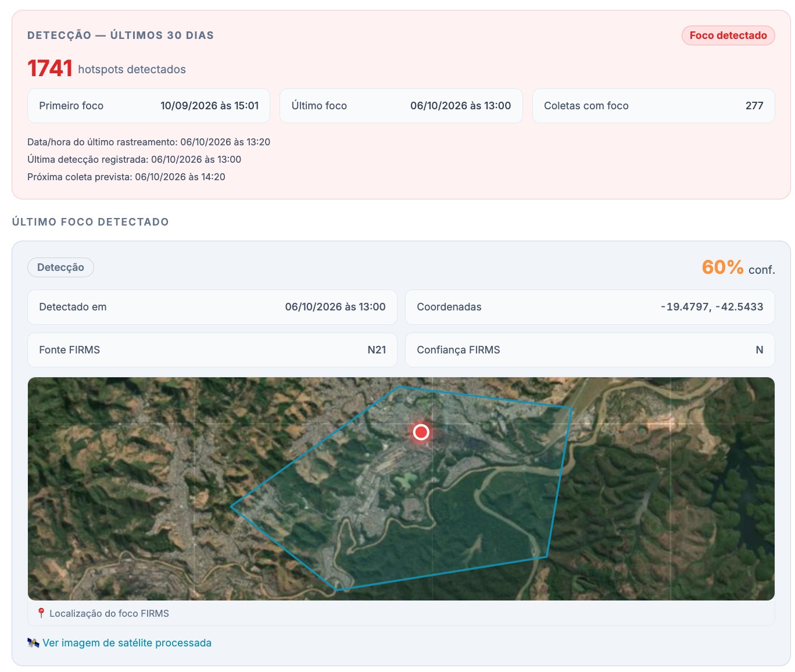Image resolution: width=795 pixels, height=672 pixels.
Task: Select the 'Primeiro foco' date 10/09/2026 às 15:01
Action: coord(209,106)
